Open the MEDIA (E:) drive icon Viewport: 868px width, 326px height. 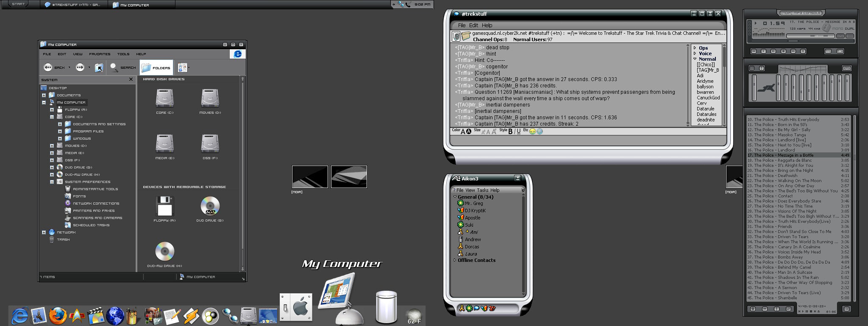[x=164, y=143]
